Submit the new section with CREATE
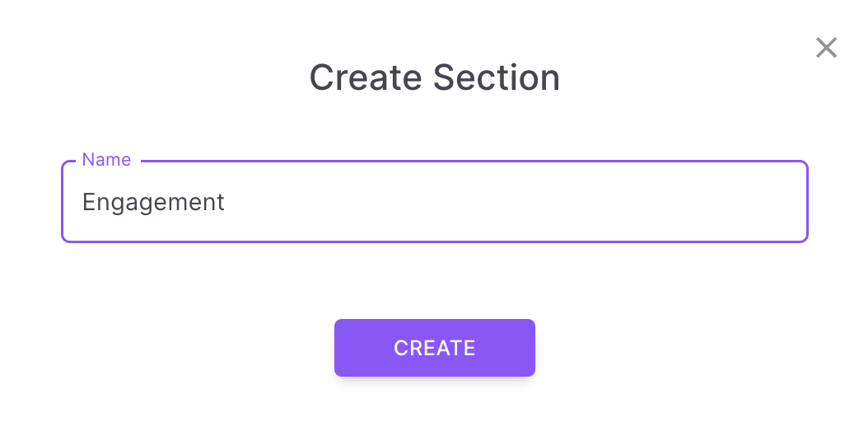Screen dimensions: 868x422 (x=434, y=348)
